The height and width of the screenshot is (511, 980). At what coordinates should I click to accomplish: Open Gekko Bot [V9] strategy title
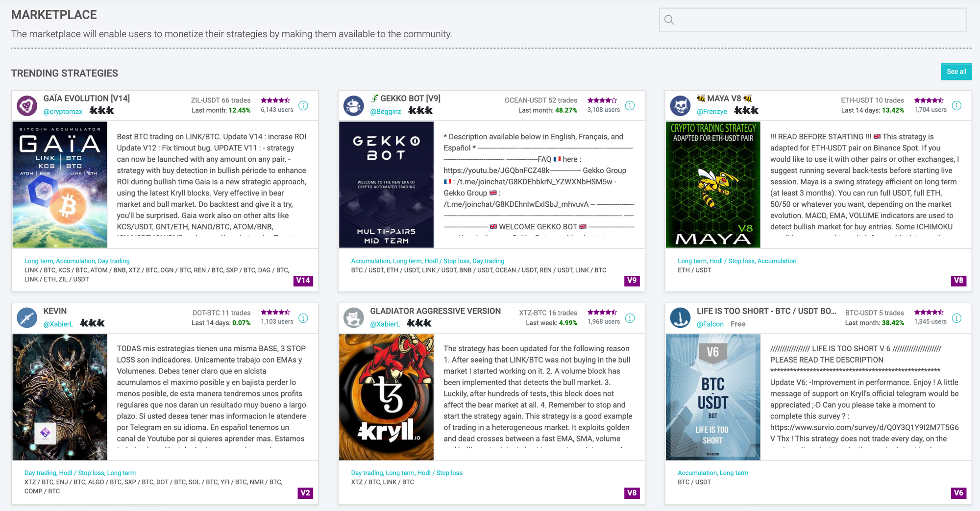(405, 98)
